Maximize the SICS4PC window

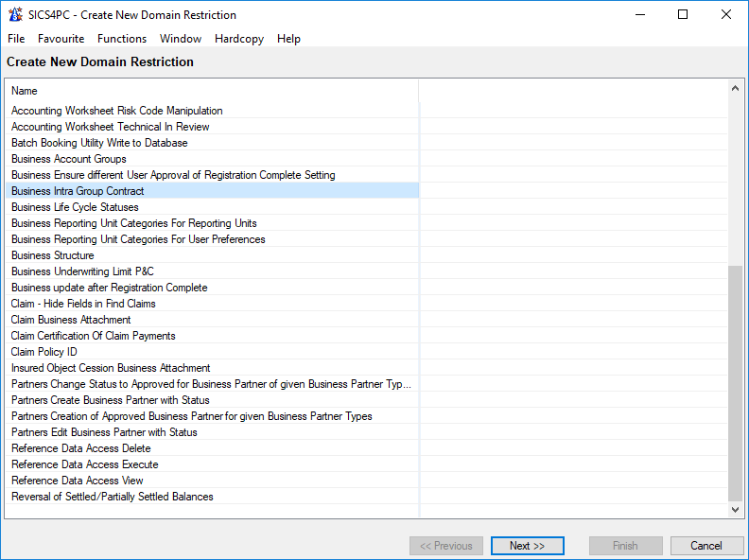pyautogui.click(x=683, y=15)
